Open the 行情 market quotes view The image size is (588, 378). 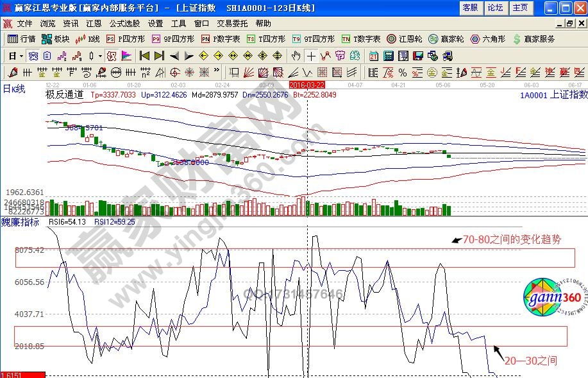coord(22,39)
